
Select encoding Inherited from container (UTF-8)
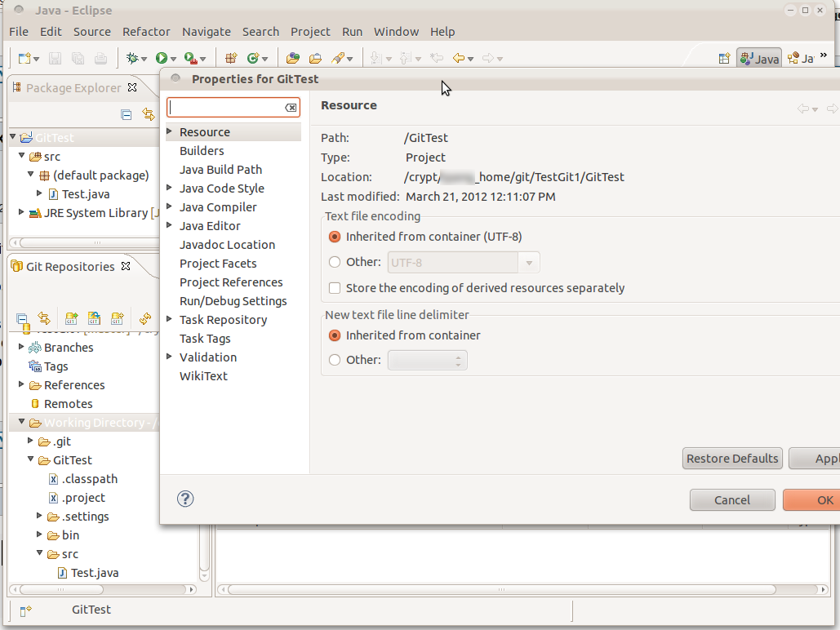pyautogui.click(x=335, y=237)
